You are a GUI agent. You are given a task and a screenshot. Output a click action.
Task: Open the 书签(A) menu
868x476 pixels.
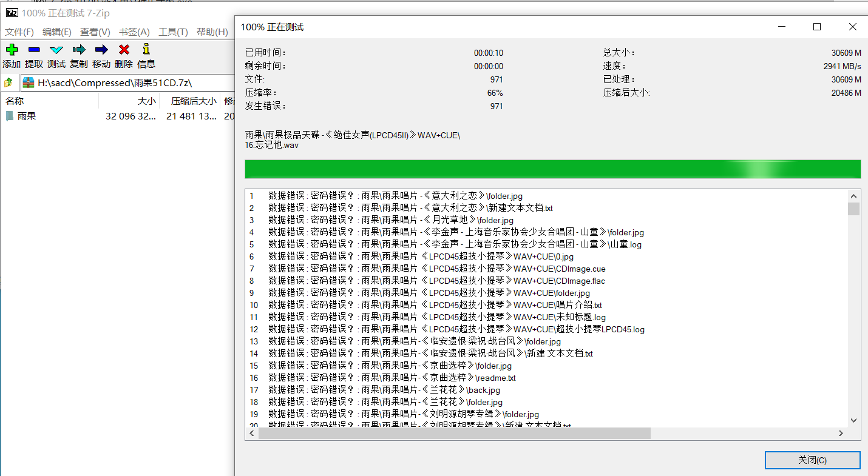[134, 32]
